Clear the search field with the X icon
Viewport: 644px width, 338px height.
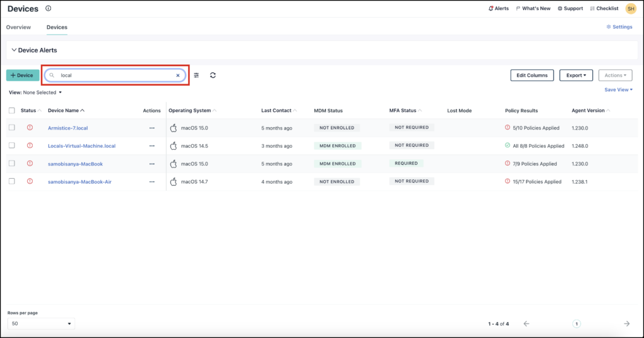pyautogui.click(x=178, y=76)
